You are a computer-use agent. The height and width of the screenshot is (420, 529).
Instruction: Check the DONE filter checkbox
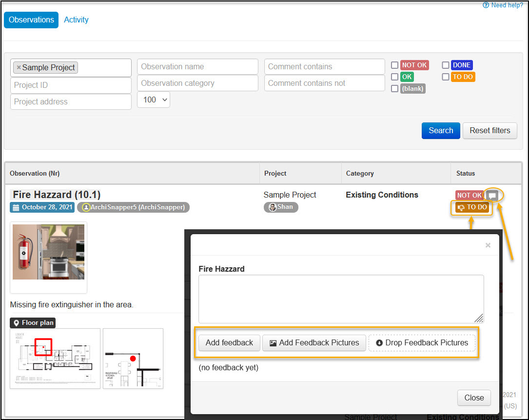click(x=445, y=65)
